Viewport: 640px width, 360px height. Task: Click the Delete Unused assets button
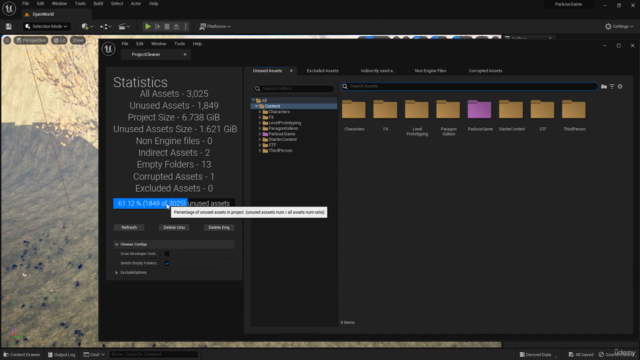(174, 227)
